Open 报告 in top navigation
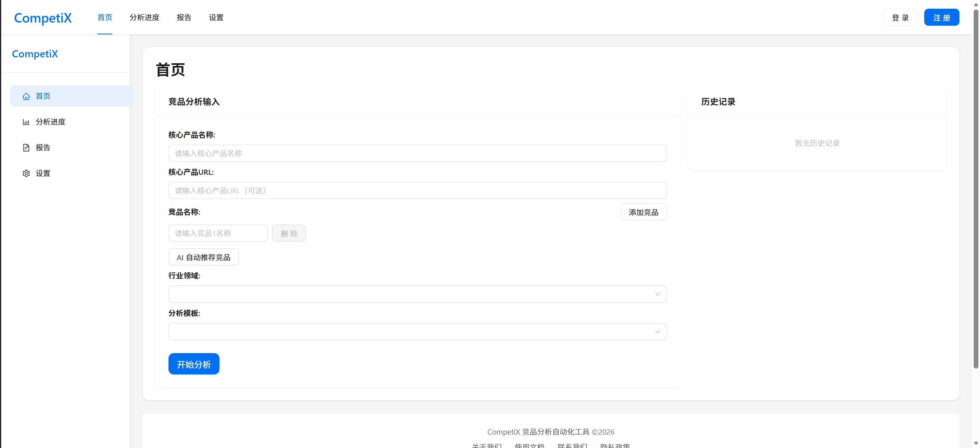Viewport: 980px width, 448px height. pos(184,17)
